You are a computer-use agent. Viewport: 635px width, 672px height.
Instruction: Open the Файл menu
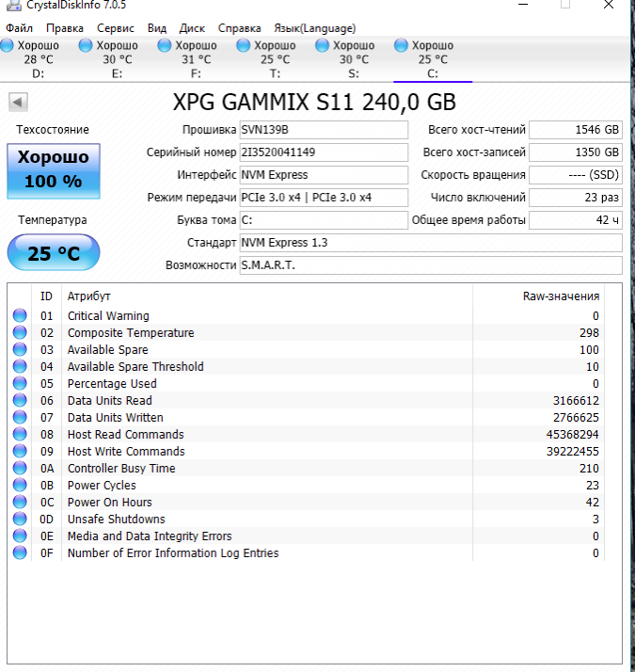[x=19, y=28]
